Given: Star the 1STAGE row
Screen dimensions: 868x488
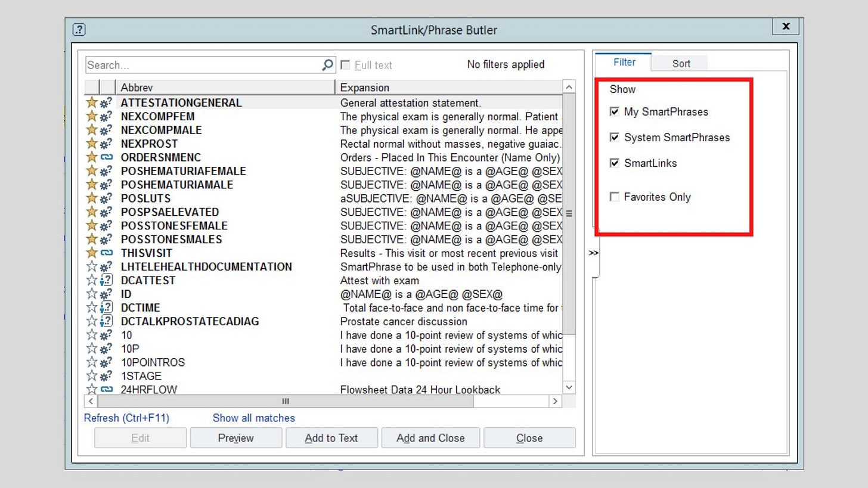Looking at the screenshot, I should (x=92, y=376).
